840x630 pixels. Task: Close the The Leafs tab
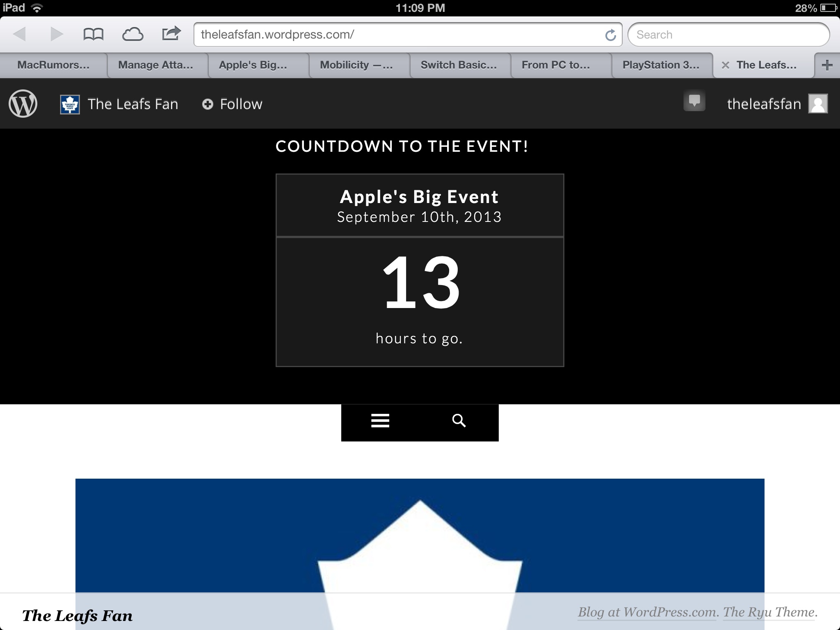point(725,65)
